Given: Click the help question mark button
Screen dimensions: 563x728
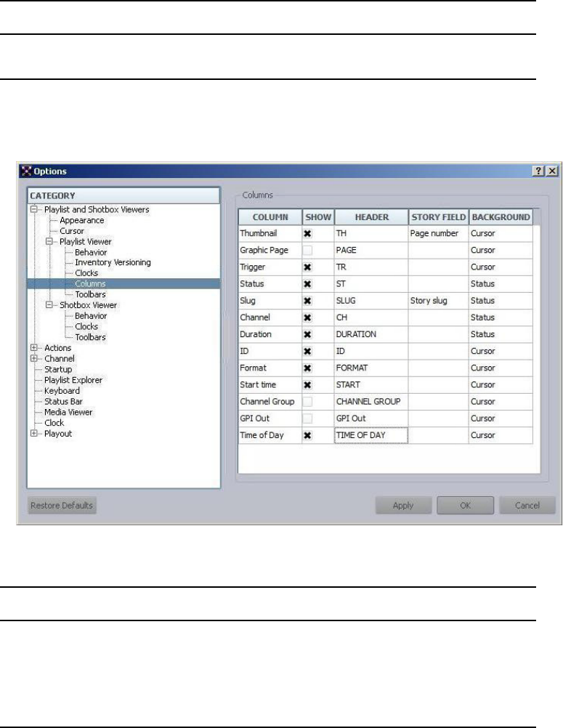Looking at the screenshot, I should [538, 171].
